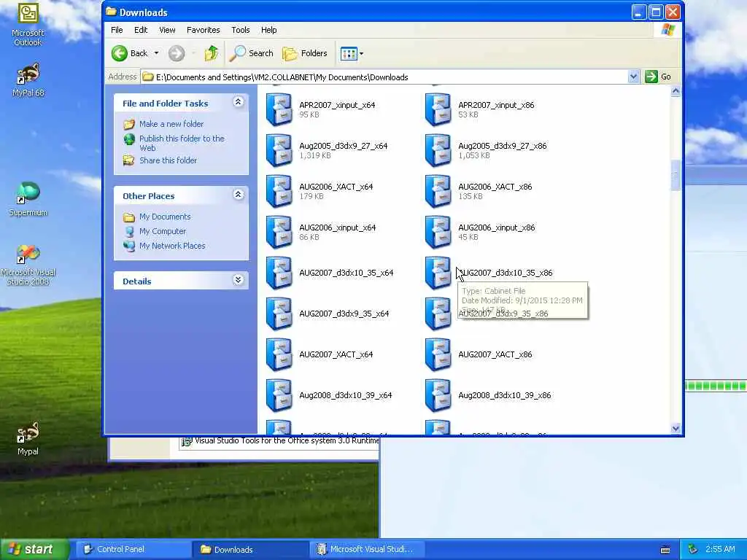Toggle the Folders pane
The width and height of the screenshot is (747, 560).
click(x=305, y=53)
